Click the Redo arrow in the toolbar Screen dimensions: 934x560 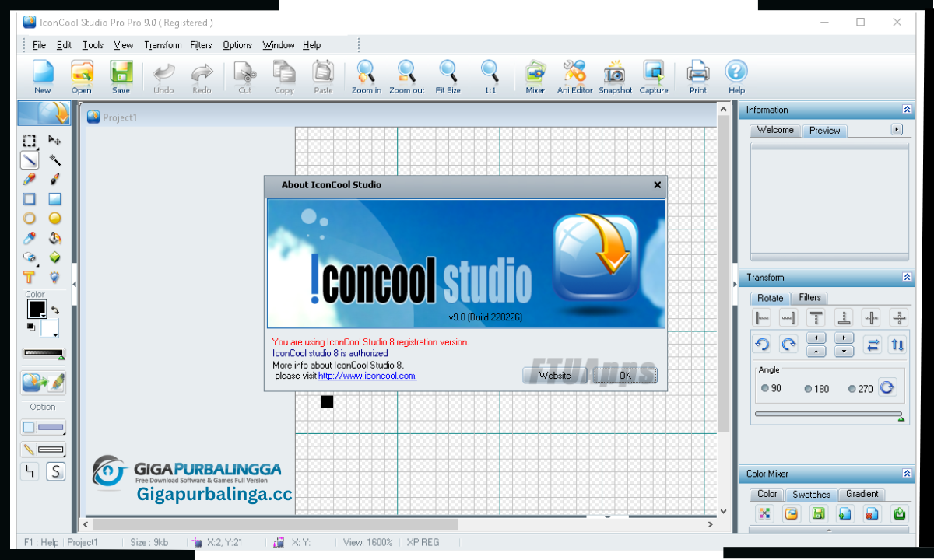click(x=202, y=76)
